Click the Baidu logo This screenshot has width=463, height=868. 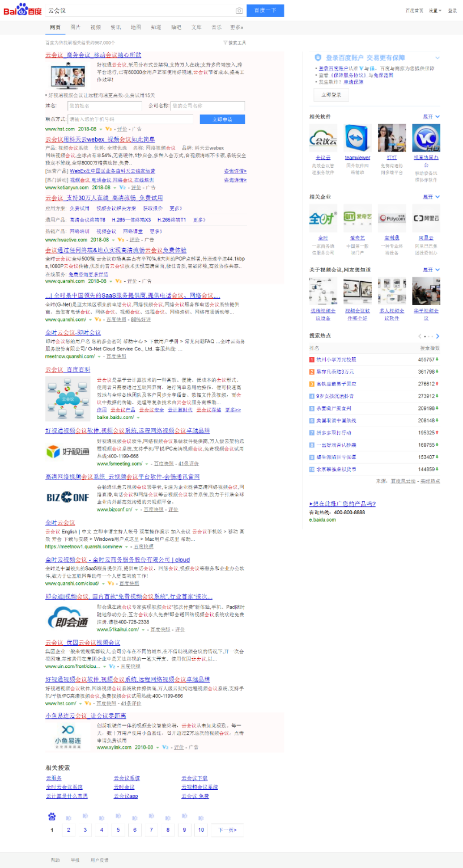tap(23, 10)
